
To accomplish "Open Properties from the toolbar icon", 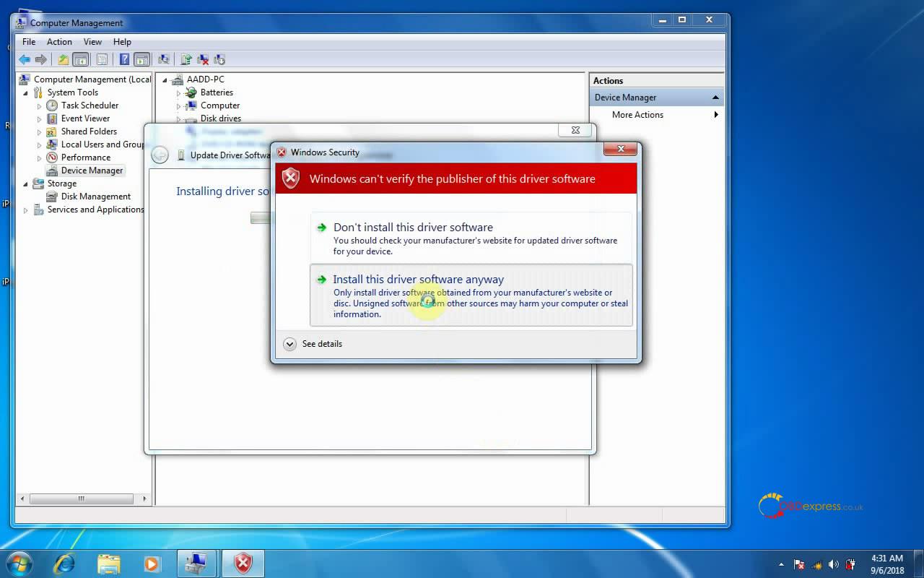I will [x=102, y=60].
